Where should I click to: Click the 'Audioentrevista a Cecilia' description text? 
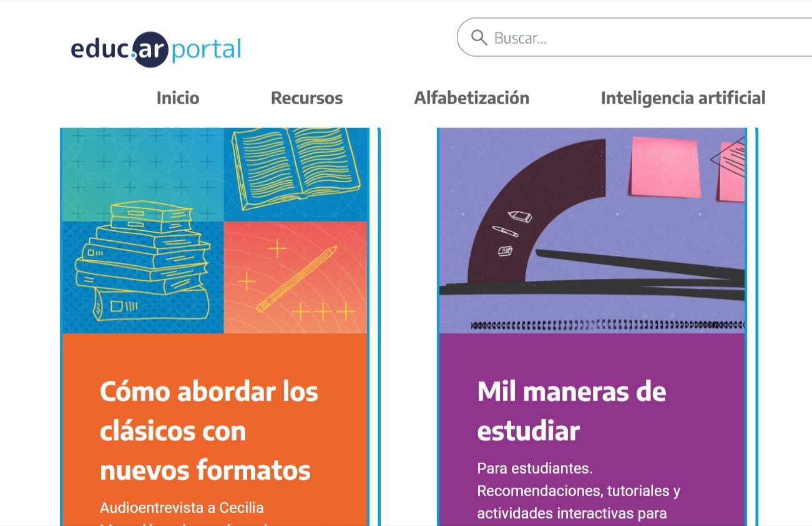[x=182, y=508]
